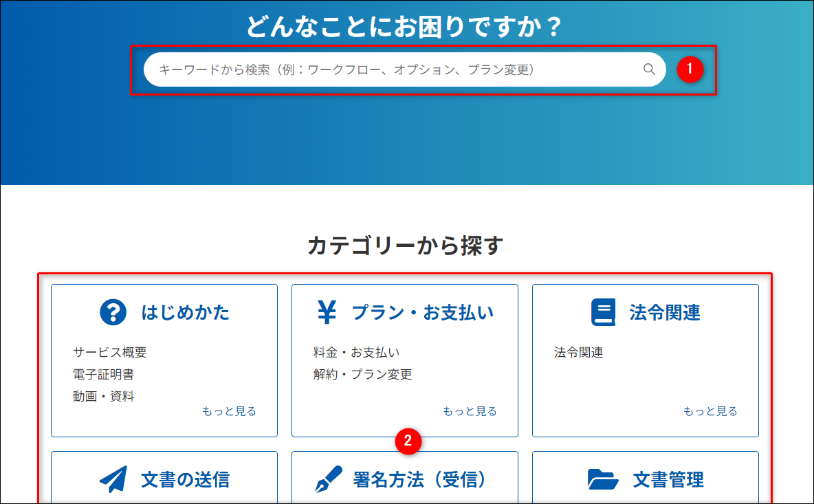Click the question mark icon on はじめかた card
814x504 pixels.
[112, 311]
